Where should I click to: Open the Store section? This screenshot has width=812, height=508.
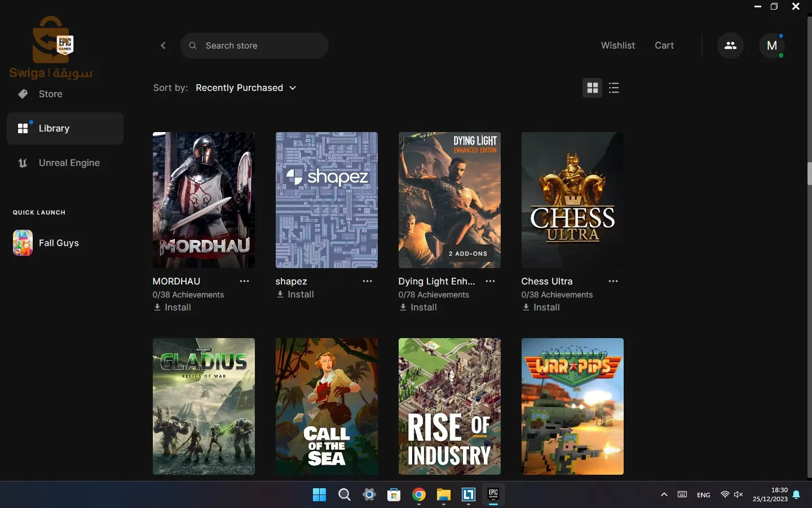coord(50,94)
